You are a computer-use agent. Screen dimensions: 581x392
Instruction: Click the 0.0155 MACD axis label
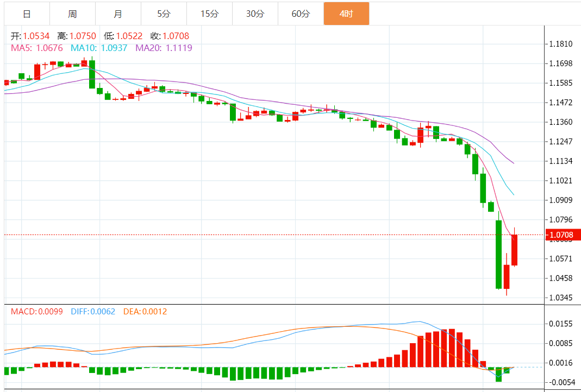[561, 324]
